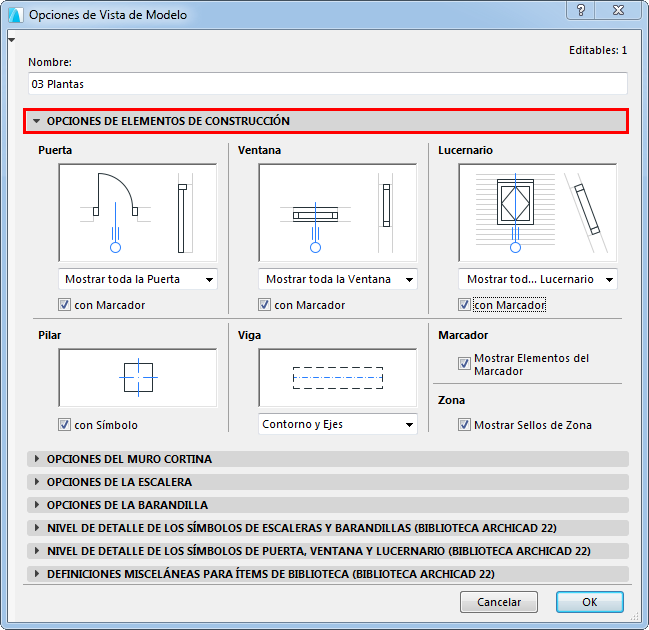
Task: Toggle Mostrar Elementos del Marcador checkbox
Action: [464, 364]
